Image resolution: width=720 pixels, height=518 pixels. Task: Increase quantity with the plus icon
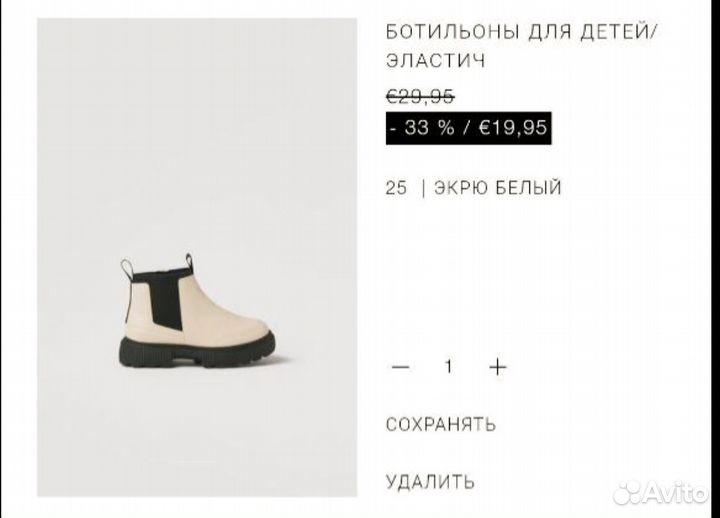click(x=498, y=367)
